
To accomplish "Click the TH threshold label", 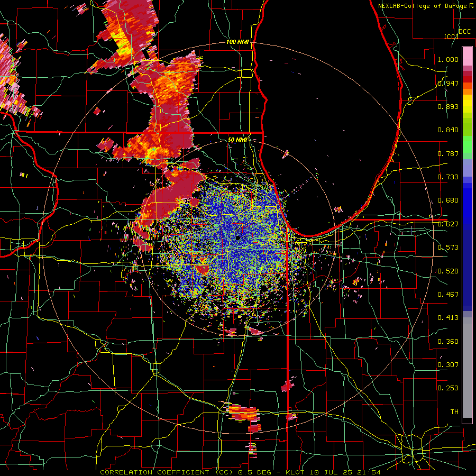I will pyautogui.click(x=454, y=412).
